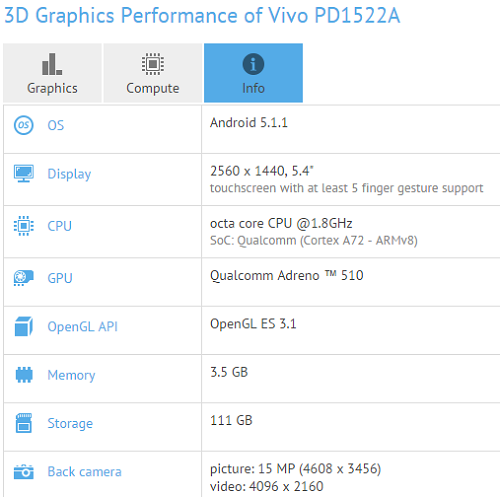Click the Display monitor icon
Image resolution: width=500 pixels, height=497 pixels.
pos(23,173)
